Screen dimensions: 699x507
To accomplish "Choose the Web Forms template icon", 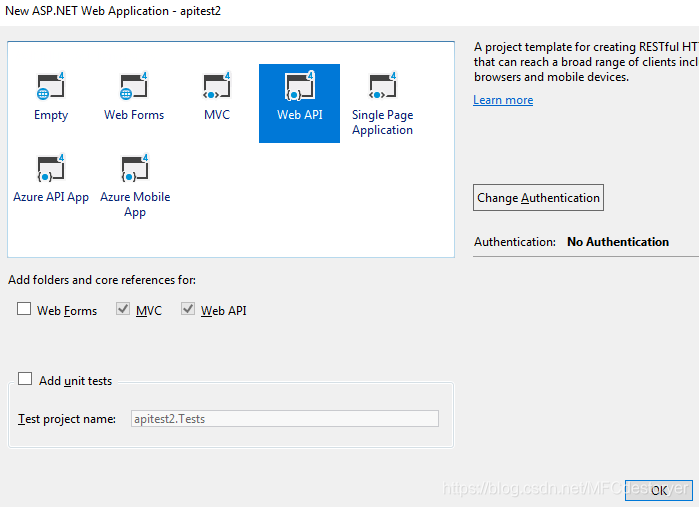I will point(134,86).
